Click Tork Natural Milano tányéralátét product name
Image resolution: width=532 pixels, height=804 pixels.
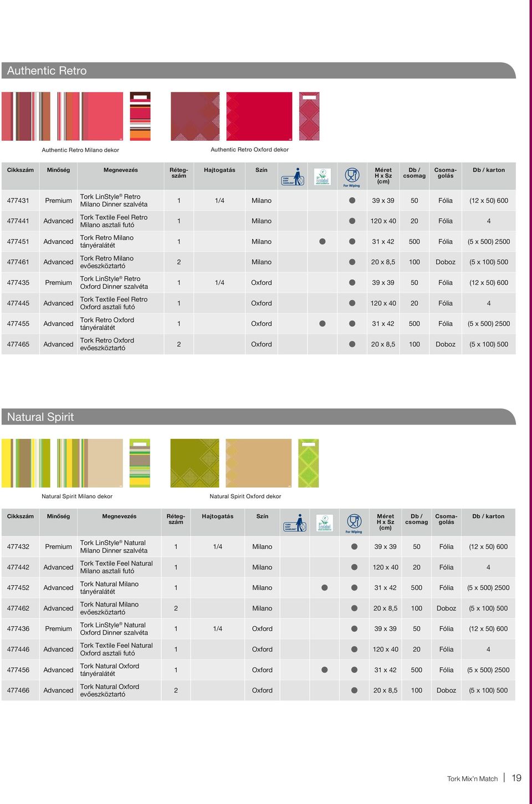click(x=109, y=588)
